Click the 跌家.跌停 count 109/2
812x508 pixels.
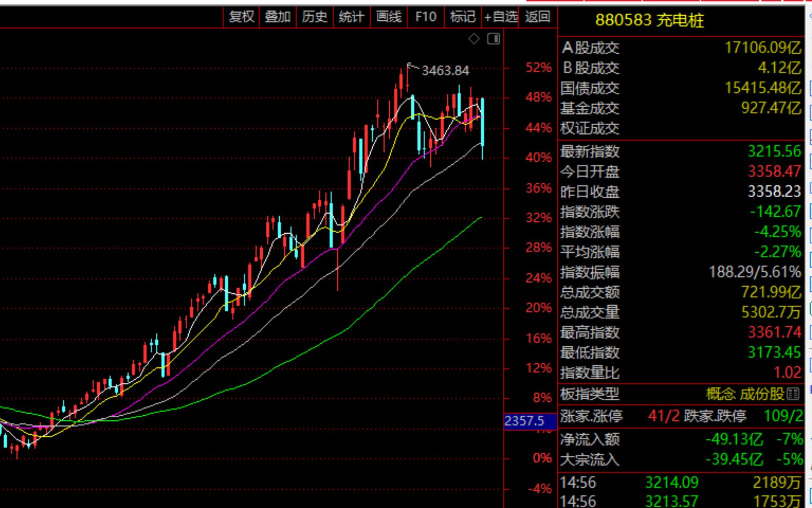point(784,416)
